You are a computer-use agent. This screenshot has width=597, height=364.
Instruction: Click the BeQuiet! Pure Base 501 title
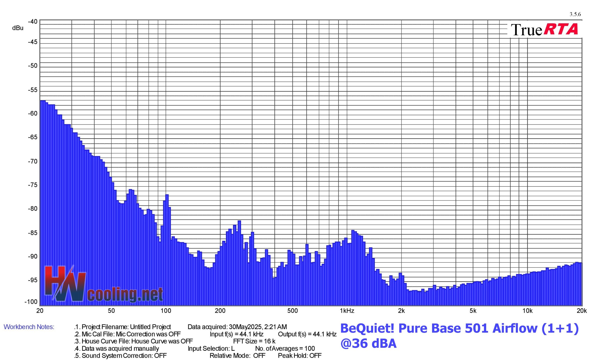coord(459,328)
